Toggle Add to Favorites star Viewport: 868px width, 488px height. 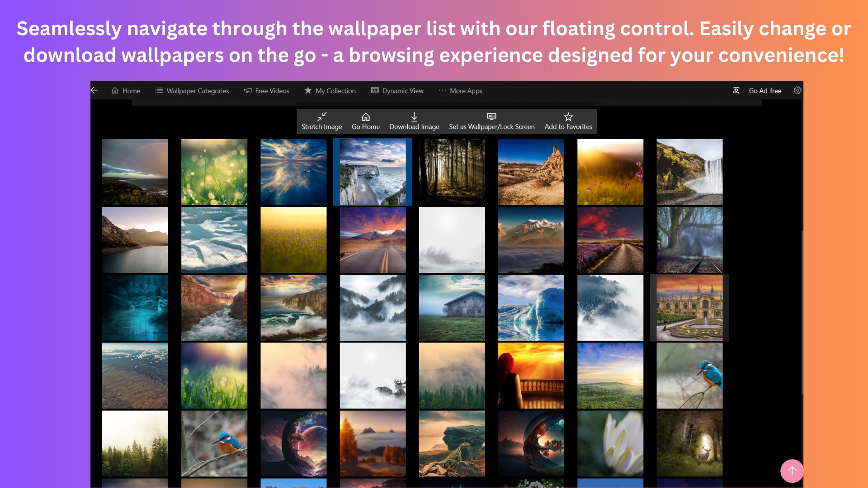(x=567, y=116)
